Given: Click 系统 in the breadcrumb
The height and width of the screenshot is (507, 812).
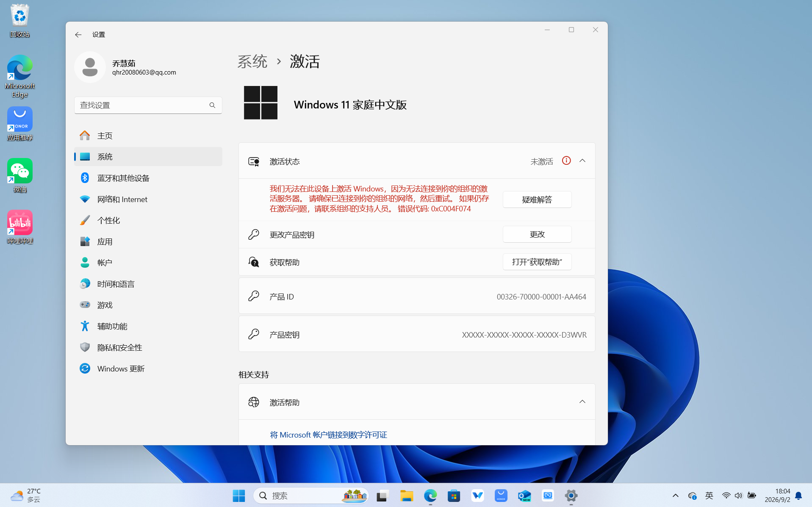Looking at the screenshot, I should coord(252,61).
